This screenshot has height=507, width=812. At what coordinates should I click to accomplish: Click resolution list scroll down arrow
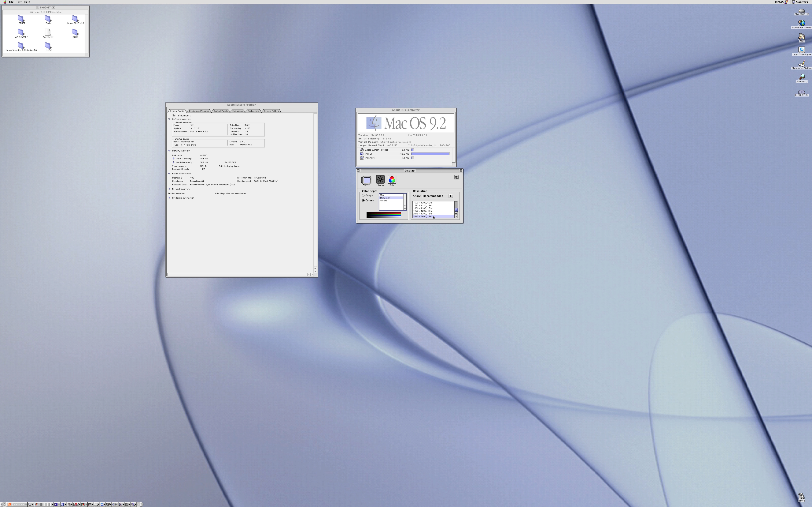pyautogui.click(x=456, y=216)
